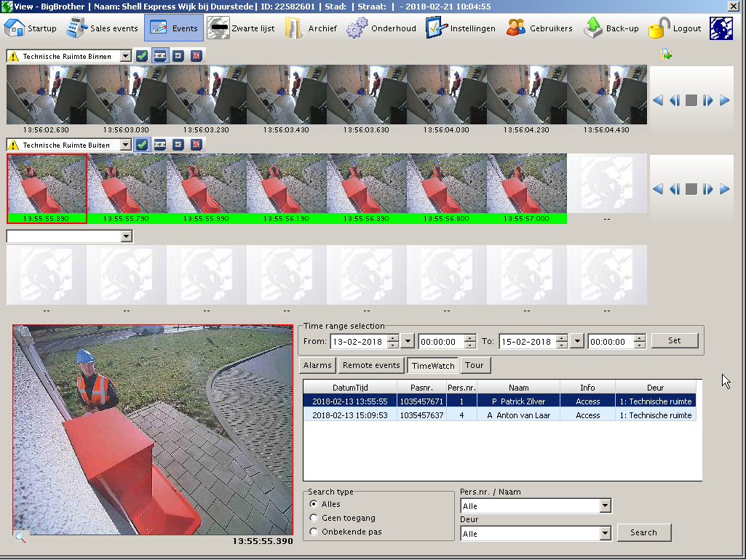Sort table by the Deur column header

(656, 388)
